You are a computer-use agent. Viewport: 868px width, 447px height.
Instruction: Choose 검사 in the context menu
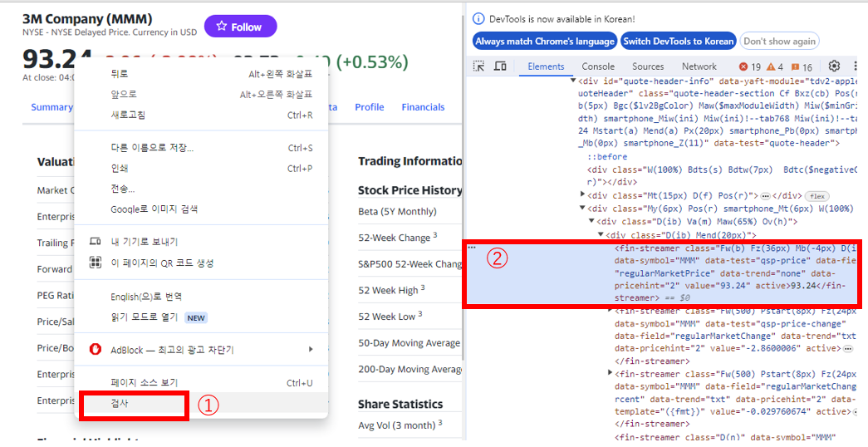click(202, 403)
